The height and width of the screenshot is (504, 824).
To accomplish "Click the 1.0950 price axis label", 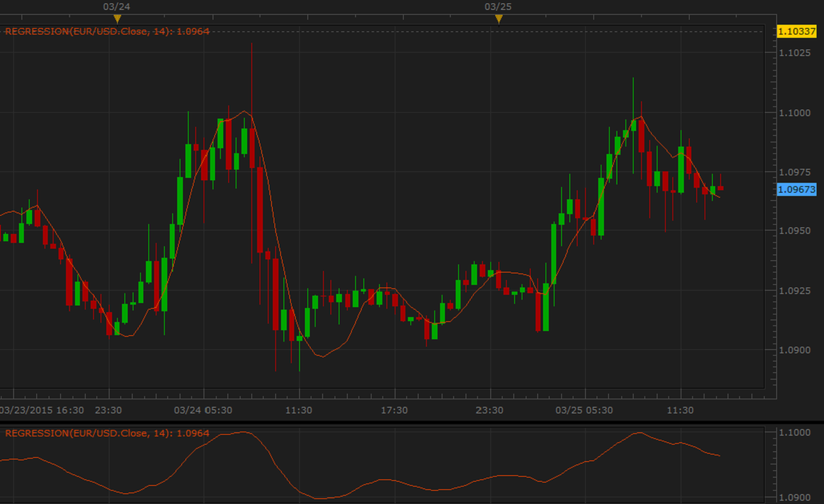I will (x=794, y=231).
